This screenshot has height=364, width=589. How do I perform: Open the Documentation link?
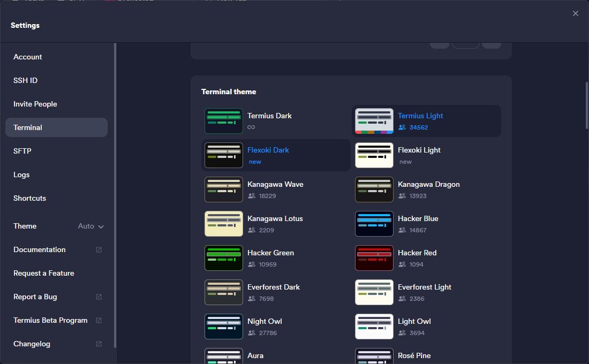(56, 250)
